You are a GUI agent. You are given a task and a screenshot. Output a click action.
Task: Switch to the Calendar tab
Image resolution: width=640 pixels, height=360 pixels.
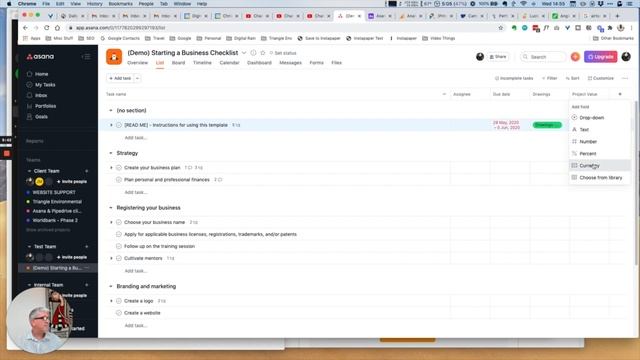pos(229,62)
